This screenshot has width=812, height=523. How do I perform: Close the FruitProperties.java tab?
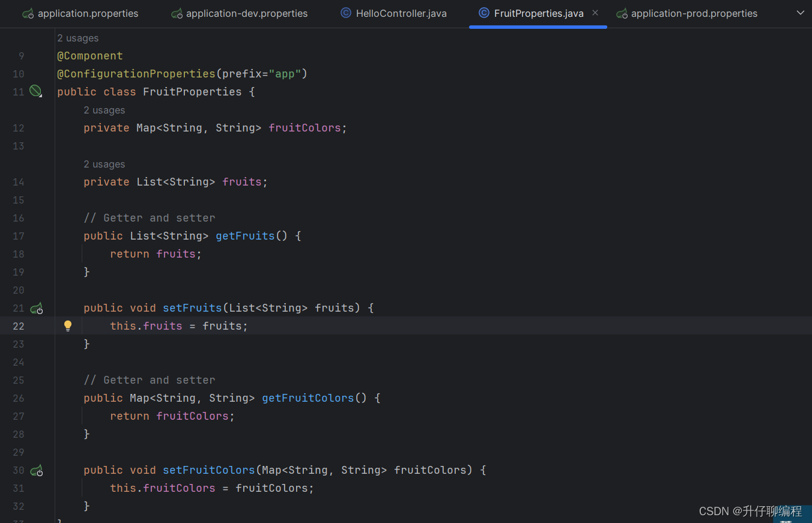coord(595,13)
